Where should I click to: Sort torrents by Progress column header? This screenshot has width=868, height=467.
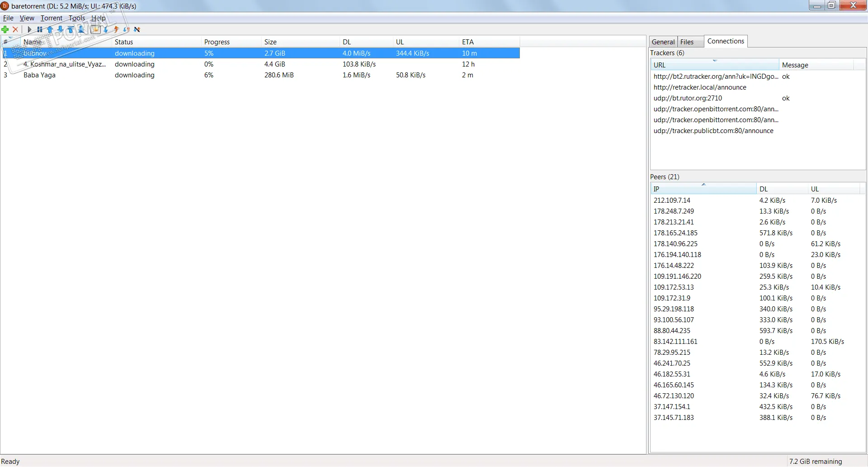click(x=231, y=42)
